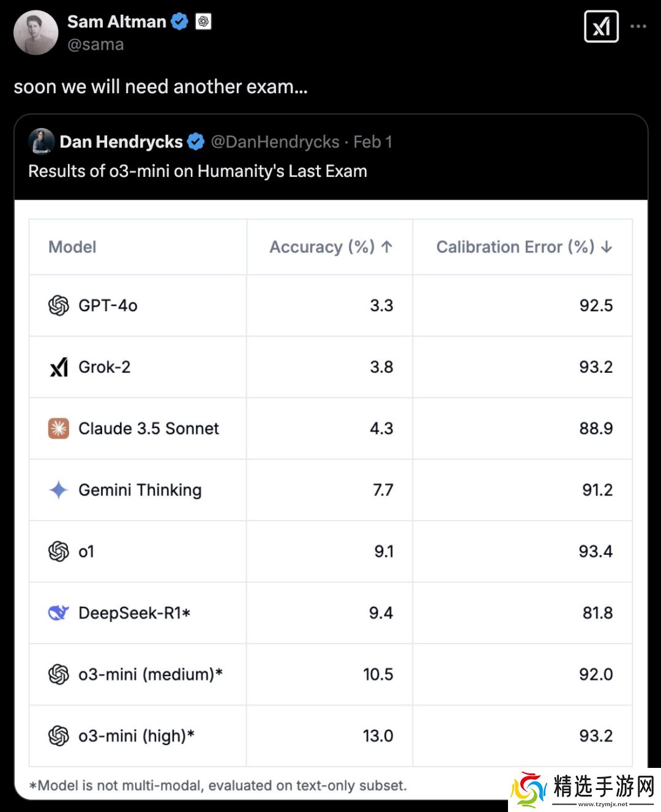Screen dimensions: 661x812
Task: Click Dan Hendrycks' verified checkmark badge
Action: (x=196, y=142)
